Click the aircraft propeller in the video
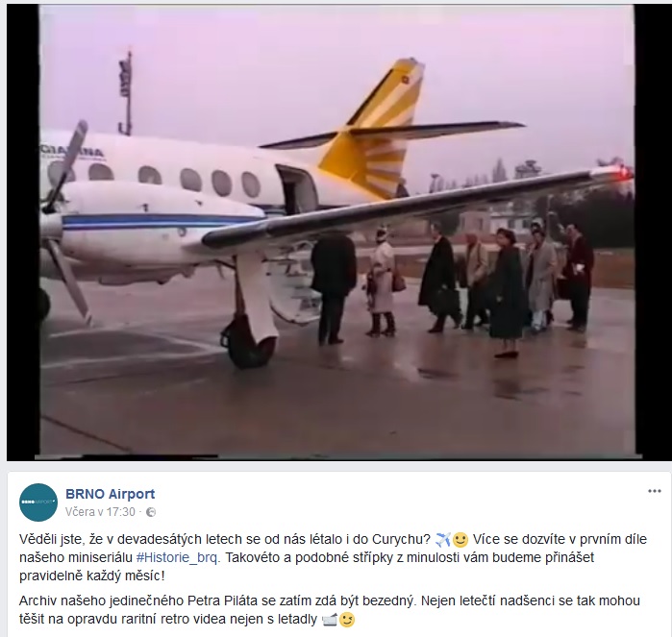672x637 pixels. tap(64, 214)
